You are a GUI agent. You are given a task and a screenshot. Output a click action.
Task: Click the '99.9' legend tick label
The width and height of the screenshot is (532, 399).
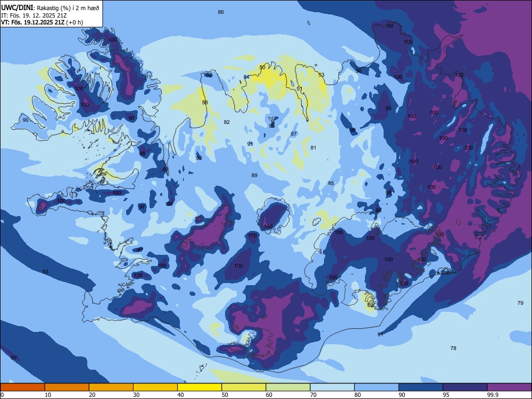493,395
